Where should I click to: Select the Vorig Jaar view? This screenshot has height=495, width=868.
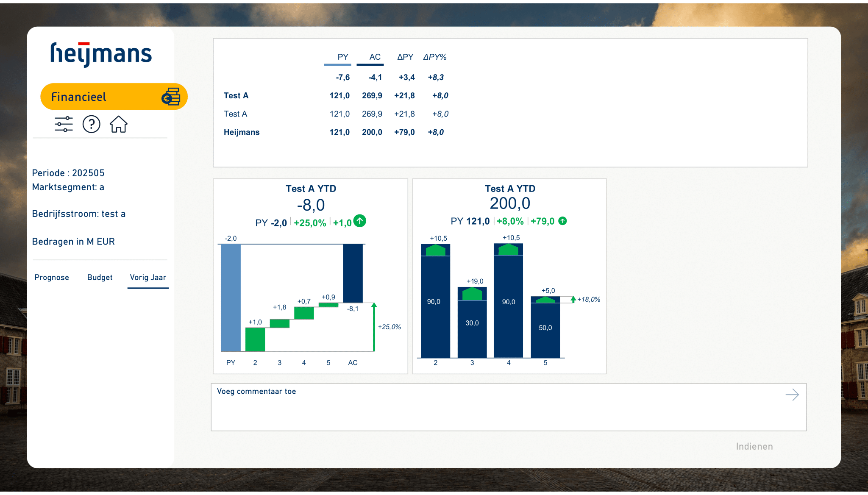pos(147,277)
